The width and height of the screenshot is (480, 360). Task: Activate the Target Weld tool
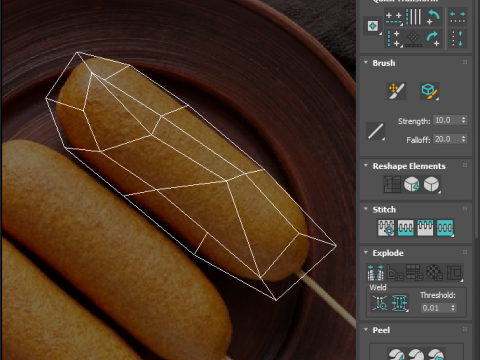[x=380, y=303]
